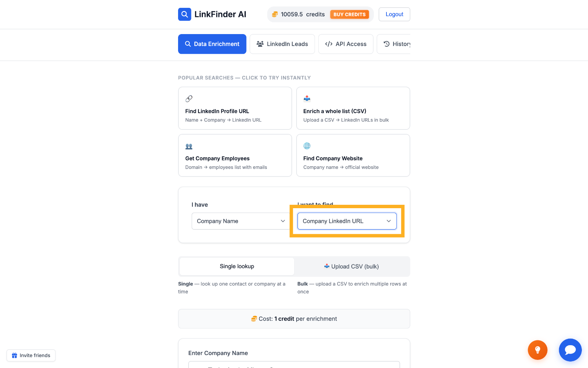Focus the Enter Company Name input field

[x=294, y=364]
